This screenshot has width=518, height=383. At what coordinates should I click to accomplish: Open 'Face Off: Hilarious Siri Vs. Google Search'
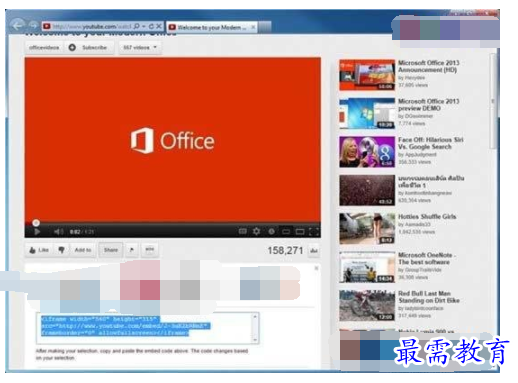point(430,143)
